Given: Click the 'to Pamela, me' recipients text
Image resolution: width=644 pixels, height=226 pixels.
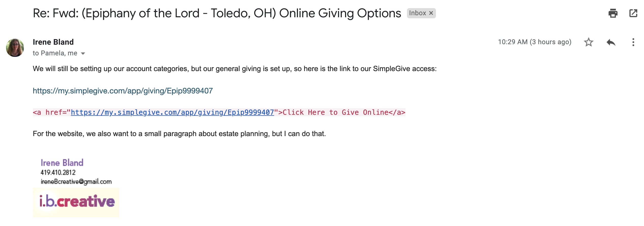Looking at the screenshot, I should (x=55, y=53).
